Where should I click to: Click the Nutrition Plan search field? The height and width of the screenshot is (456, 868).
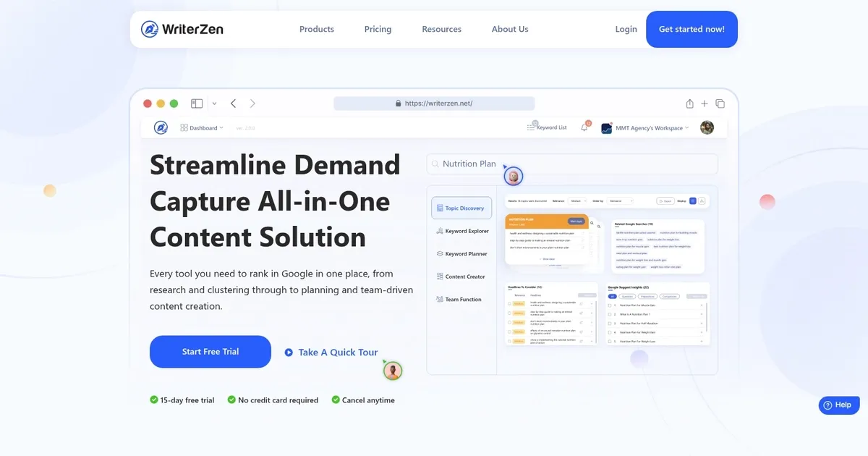(x=571, y=164)
